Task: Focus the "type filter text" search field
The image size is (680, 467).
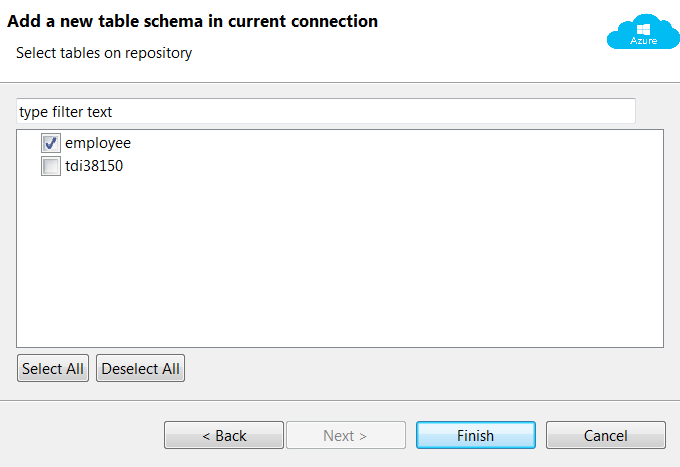Action: [325, 111]
